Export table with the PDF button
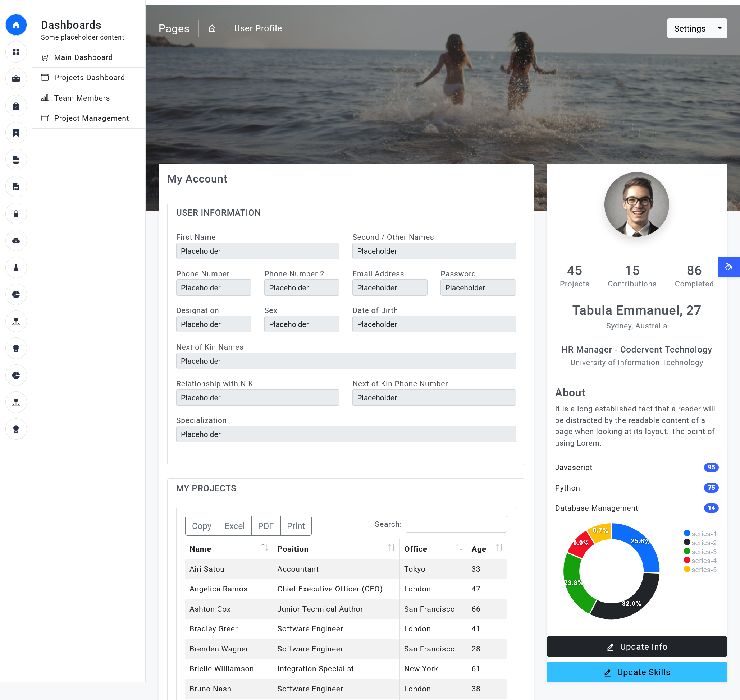This screenshot has height=700, width=740. pyautogui.click(x=266, y=526)
